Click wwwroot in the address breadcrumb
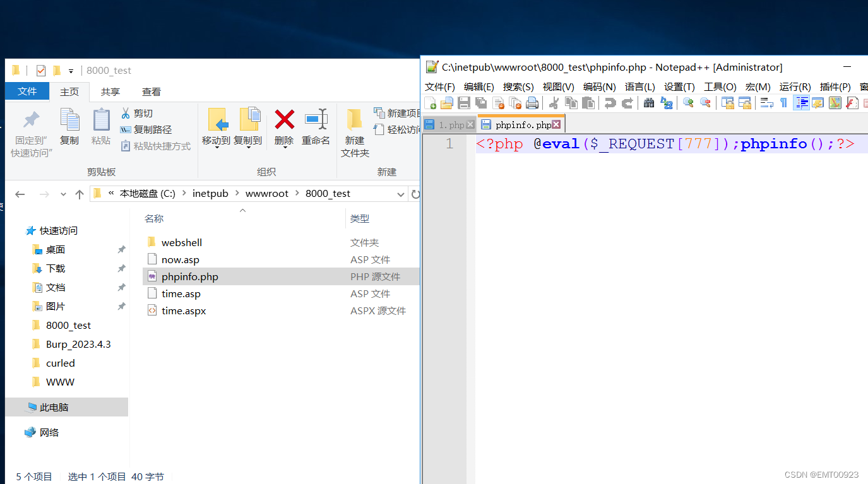 [x=267, y=194]
